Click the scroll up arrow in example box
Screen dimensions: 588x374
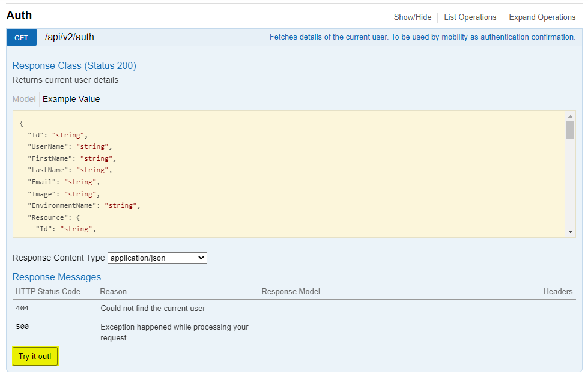(570, 116)
